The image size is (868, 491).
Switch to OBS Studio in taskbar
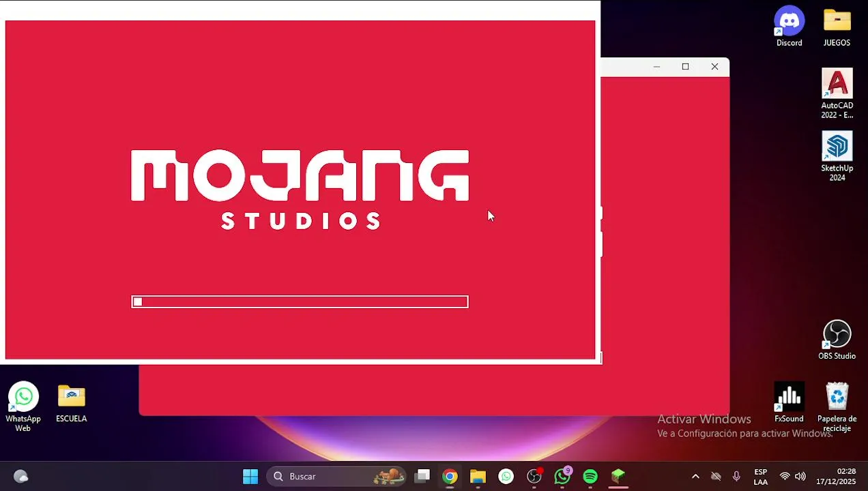point(534,477)
